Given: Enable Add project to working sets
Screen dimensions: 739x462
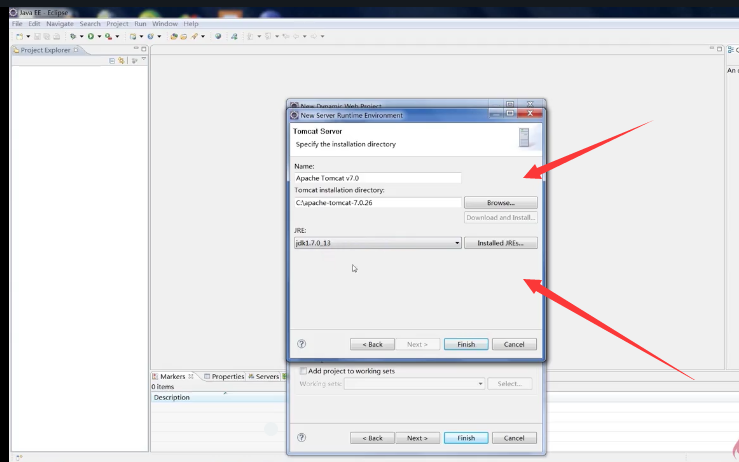Looking at the screenshot, I should tap(303, 371).
